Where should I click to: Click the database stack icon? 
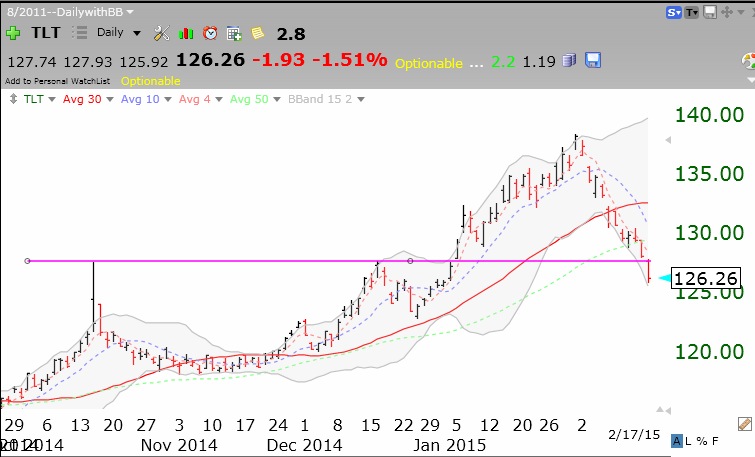(568, 59)
